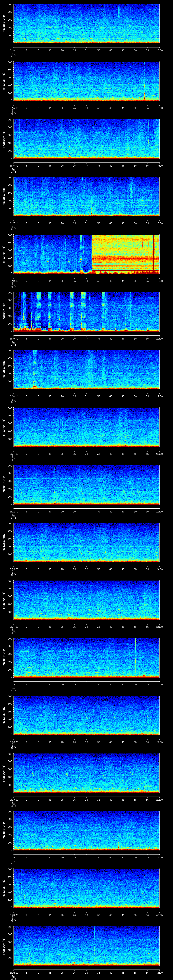The height and width of the screenshot is (980, 173).
Task: Click the spectrogram panel starting at 6:15:00
Action: click(x=87, y=81)
